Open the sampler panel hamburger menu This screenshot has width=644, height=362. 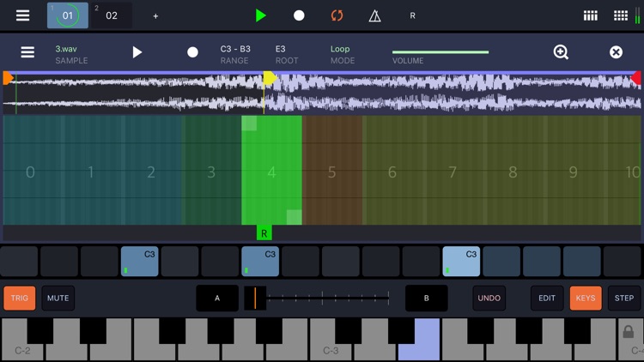(x=27, y=52)
